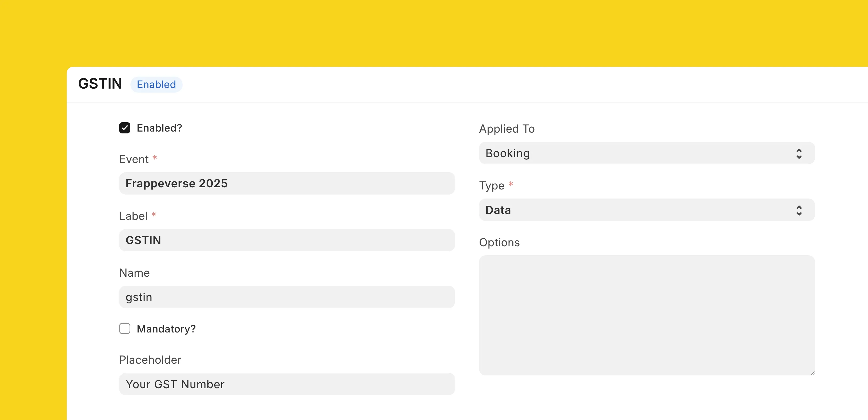Screen dimensions: 868x420
Task: Click the GSTIN page title
Action: (x=100, y=84)
